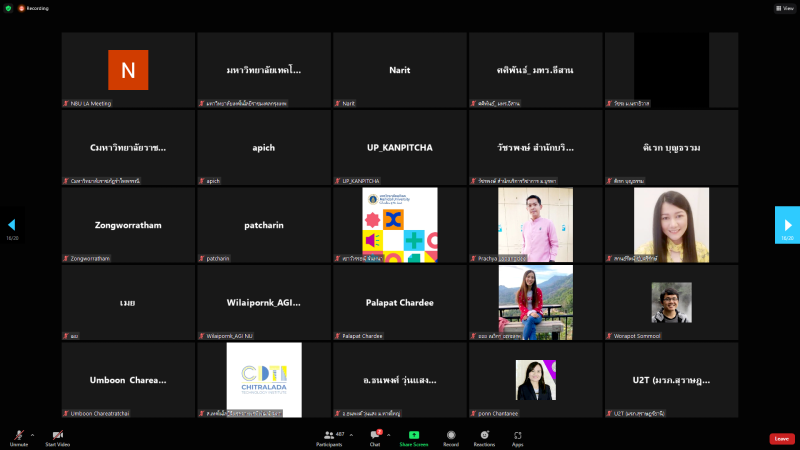Image resolution: width=800 pixels, height=450 pixels.
Task: Select the Chitralada Technology Institute video tile
Action: coord(264,379)
